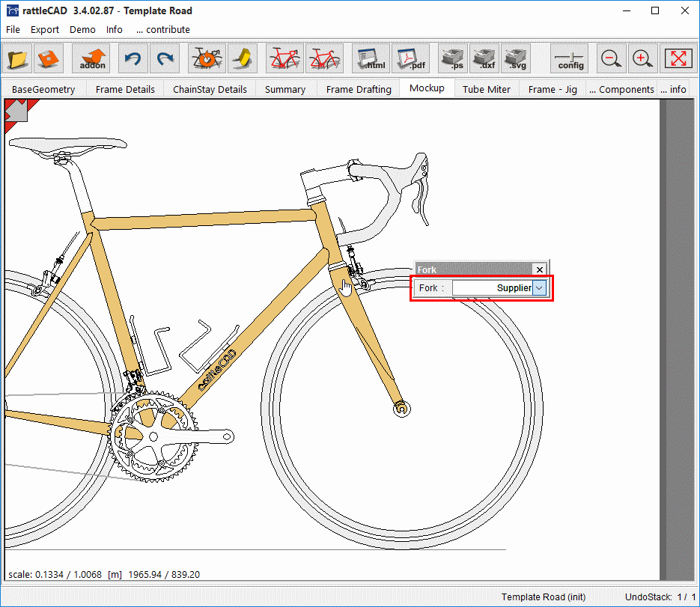Switch to the ChainStay Details tab
The height and width of the screenshot is (607, 700).
(210, 89)
